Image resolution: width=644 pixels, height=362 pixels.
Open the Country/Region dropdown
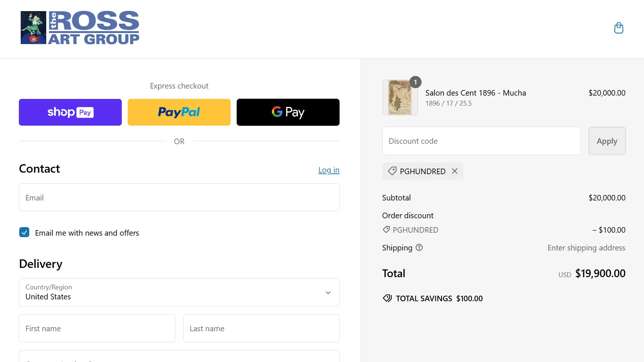[179, 292]
